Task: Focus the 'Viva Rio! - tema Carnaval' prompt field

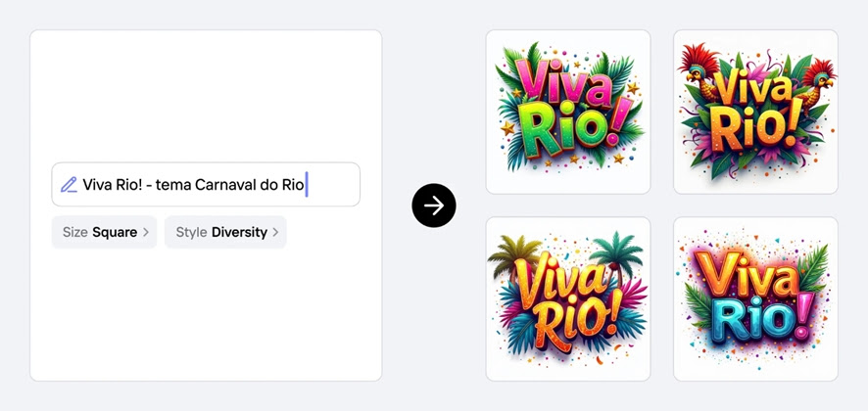Action: (206, 185)
